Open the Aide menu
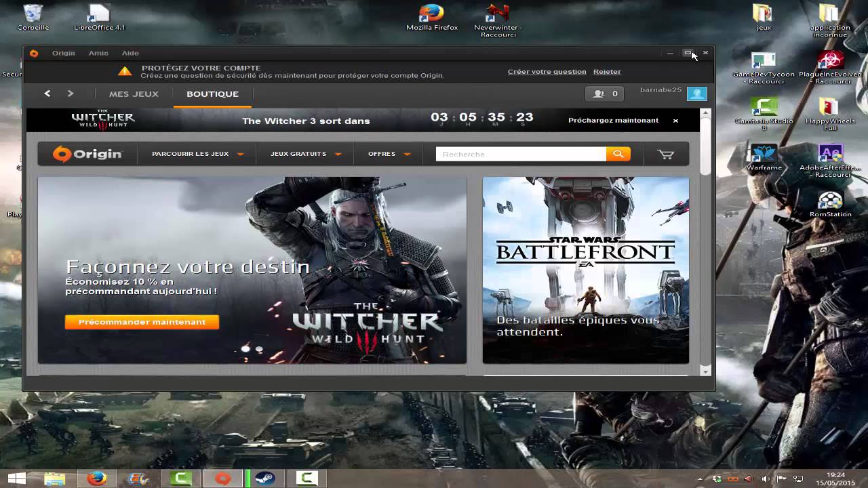Viewport: 868px width, 488px height. pyautogui.click(x=130, y=54)
